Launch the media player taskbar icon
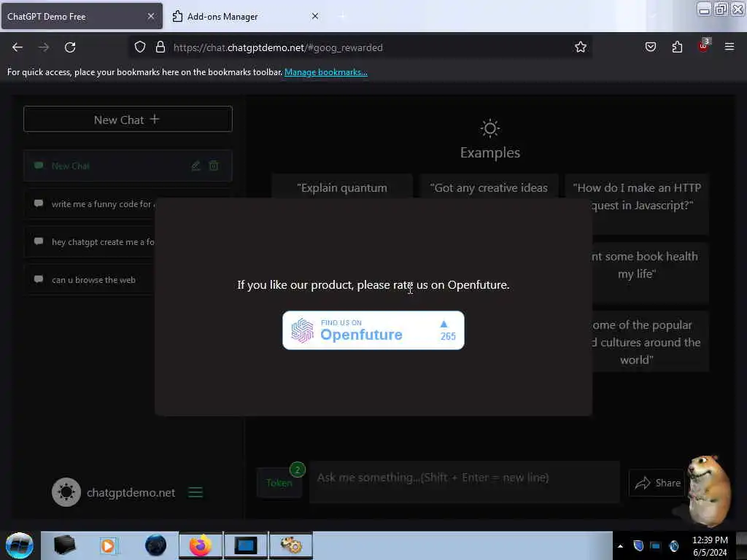 108,545
